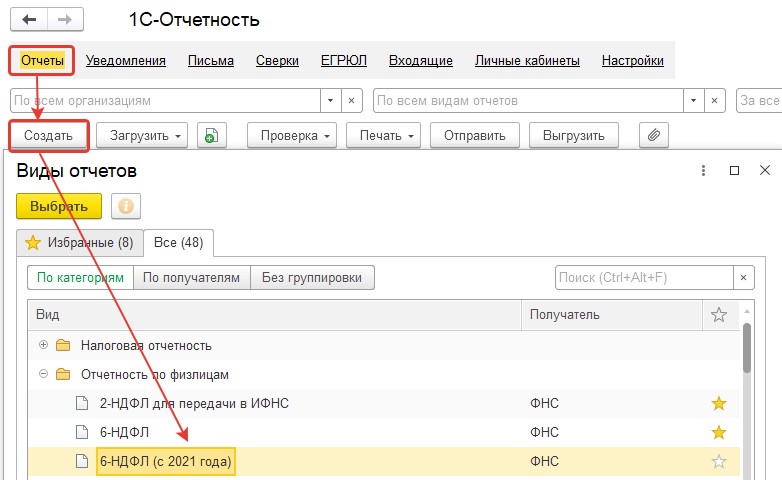Click the Вид column header
Screen dimensions: 782x480
coord(275,315)
